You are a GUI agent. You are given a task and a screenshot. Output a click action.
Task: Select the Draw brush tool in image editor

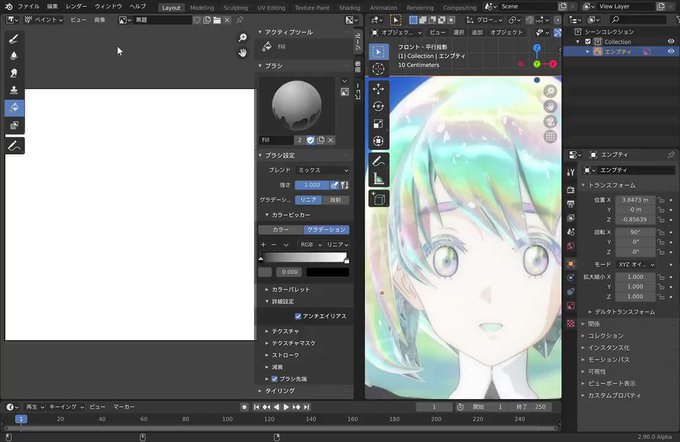[x=14, y=39]
